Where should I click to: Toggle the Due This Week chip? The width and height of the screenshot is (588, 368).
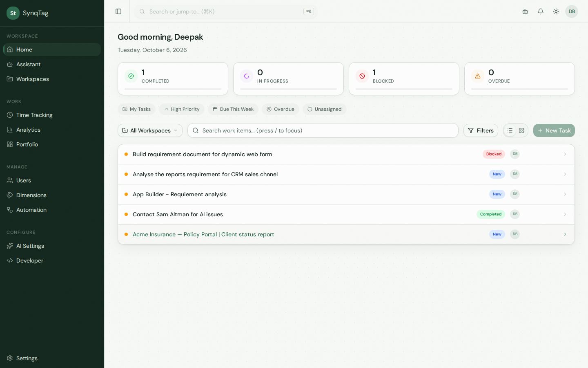(233, 109)
